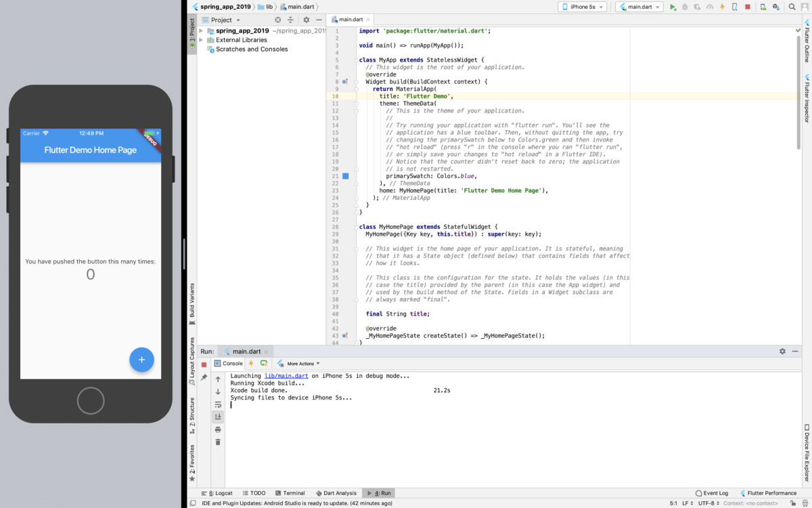The width and height of the screenshot is (812, 508).
Task: Open the Dart Analysis tab
Action: pyautogui.click(x=336, y=493)
